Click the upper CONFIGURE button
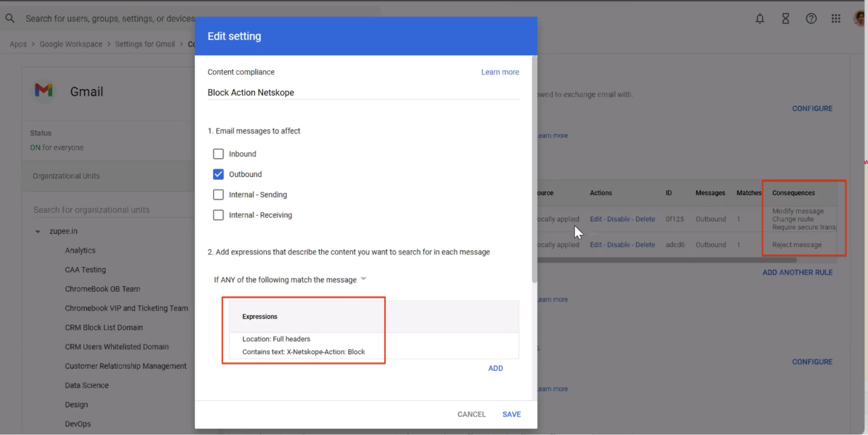 click(x=812, y=109)
